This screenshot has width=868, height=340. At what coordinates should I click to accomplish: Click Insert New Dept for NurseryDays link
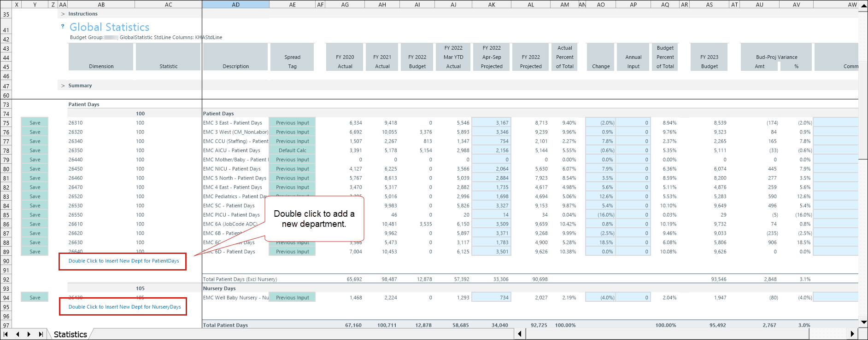pyautogui.click(x=124, y=307)
